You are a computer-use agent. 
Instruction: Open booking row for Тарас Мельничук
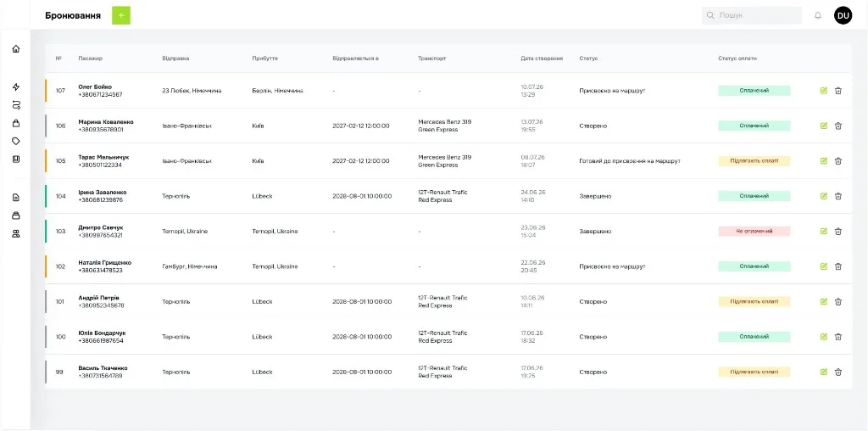click(x=448, y=160)
